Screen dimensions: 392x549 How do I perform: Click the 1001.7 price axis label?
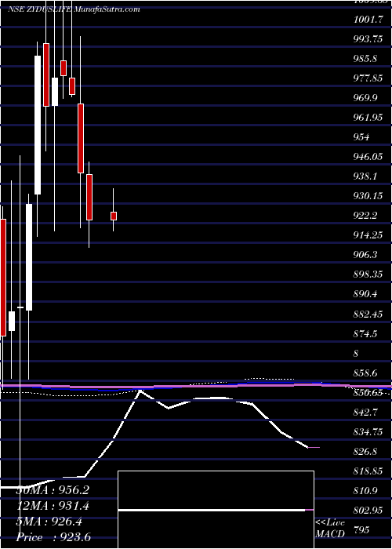click(368, 20)
